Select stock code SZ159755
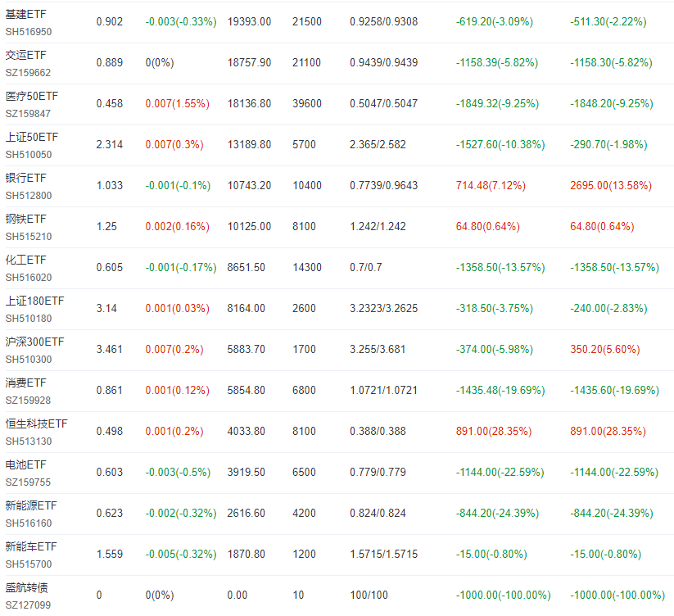Viewport: 674px width, 616px height. (28, 482)
